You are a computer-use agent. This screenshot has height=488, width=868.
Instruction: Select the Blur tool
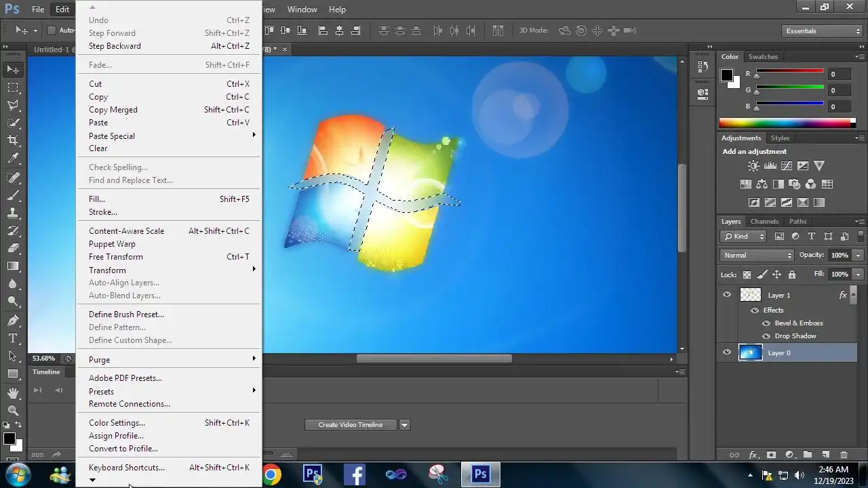13,284
